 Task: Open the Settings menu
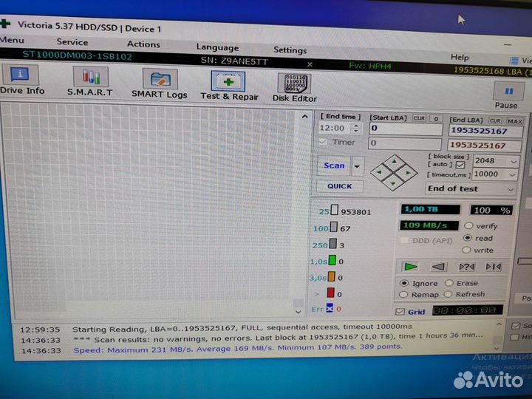(290, 50)
